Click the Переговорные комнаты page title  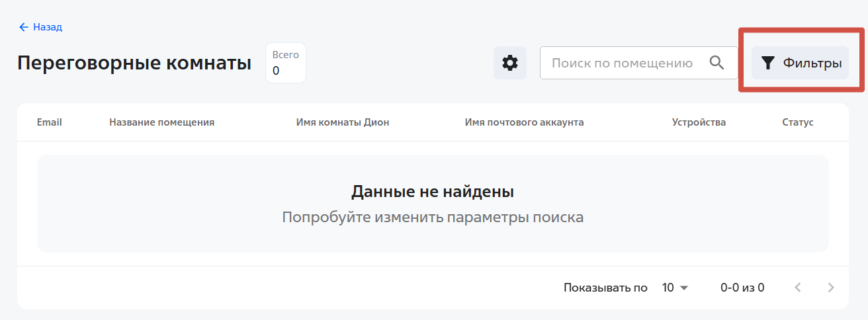134,63
